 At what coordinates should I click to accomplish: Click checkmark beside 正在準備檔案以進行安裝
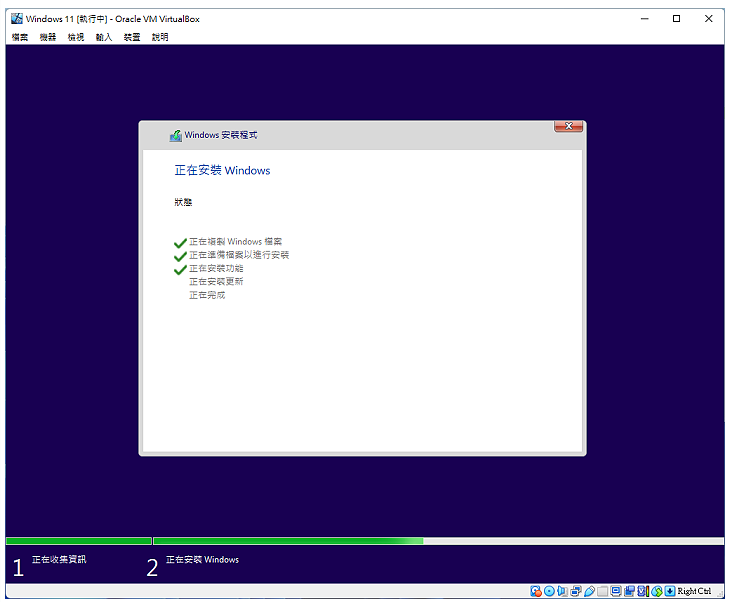click(180, 256)
